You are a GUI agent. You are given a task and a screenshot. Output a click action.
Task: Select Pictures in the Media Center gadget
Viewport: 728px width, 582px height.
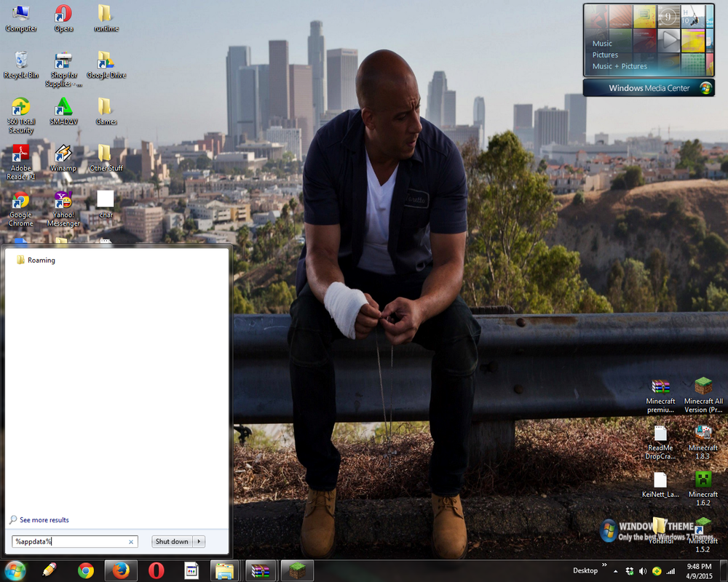(x=605, y=55)
